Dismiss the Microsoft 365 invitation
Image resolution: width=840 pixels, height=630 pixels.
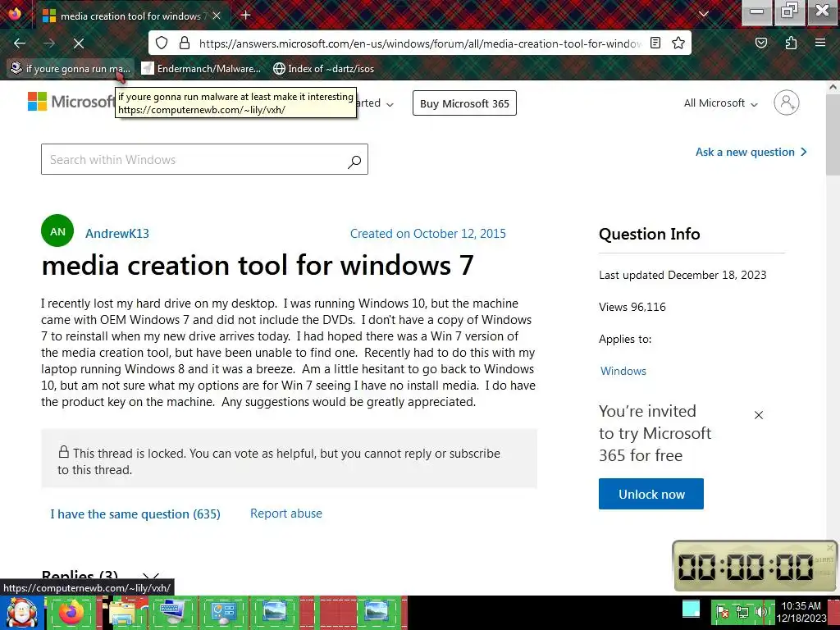759,415
